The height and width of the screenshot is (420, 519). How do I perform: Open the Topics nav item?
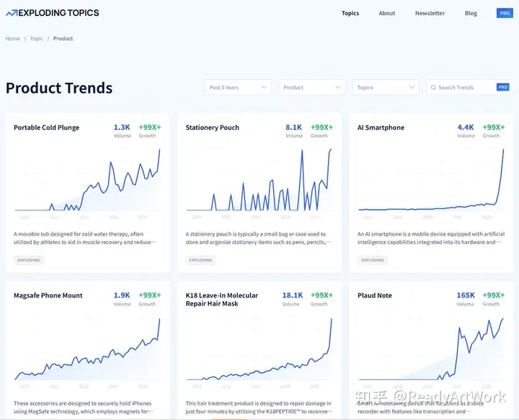(350, 13)
